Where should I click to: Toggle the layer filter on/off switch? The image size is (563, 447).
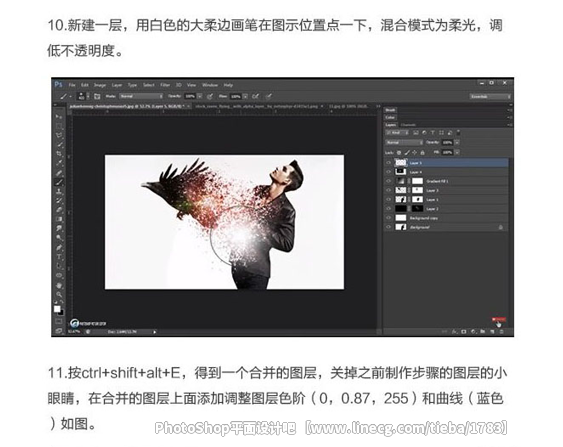tap(459, 132)
